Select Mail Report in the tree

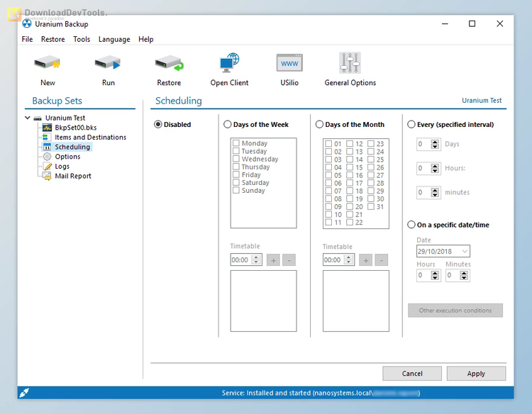[73, 176]
